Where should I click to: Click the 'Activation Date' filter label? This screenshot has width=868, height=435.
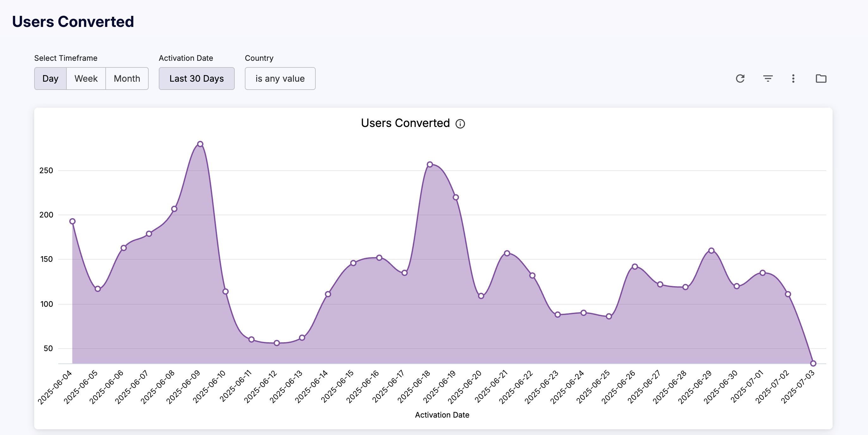tap(186, 58)
